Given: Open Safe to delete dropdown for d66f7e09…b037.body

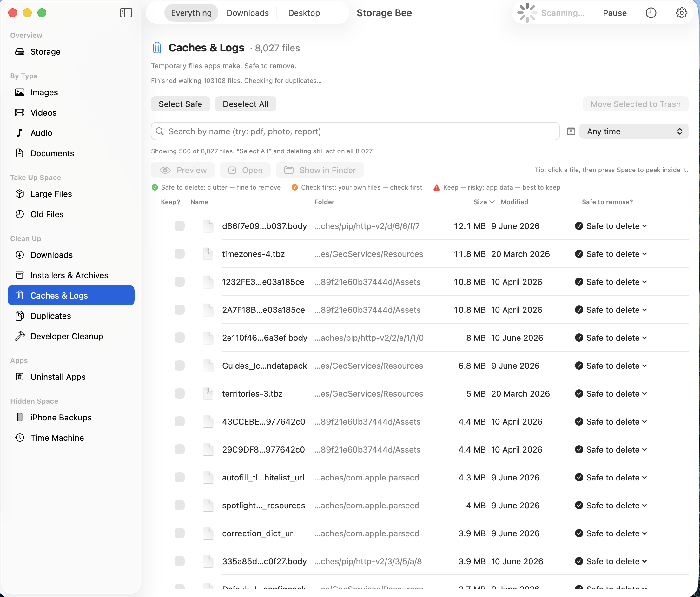Looking at the screenshot, I should (611, 226).
